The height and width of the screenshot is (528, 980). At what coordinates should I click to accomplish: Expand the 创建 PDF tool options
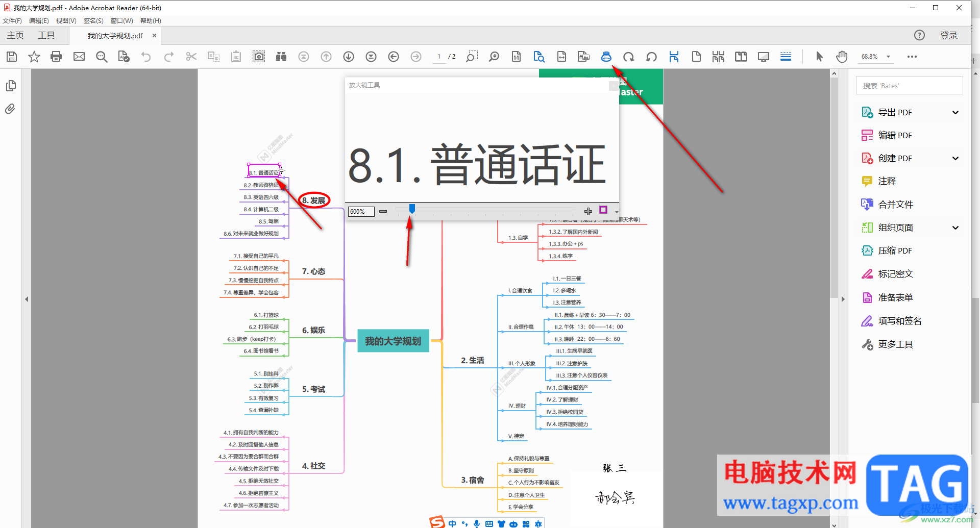point(955,158)
